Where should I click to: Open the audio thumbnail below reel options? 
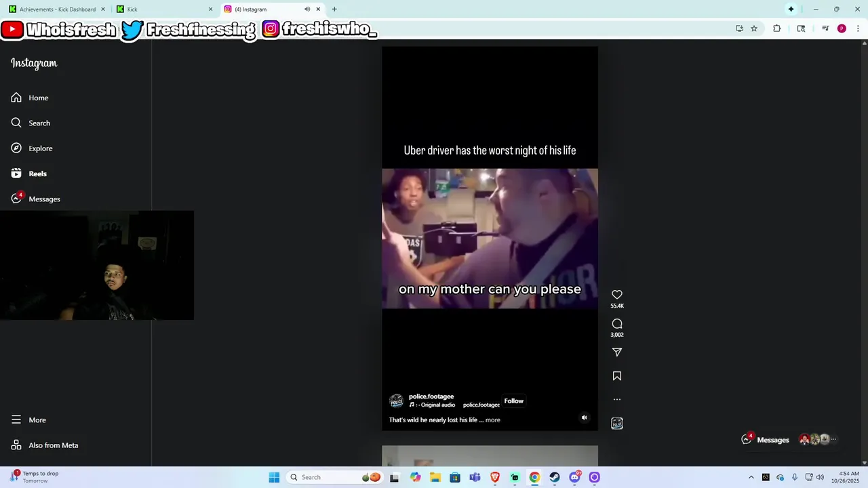(617, 424)
